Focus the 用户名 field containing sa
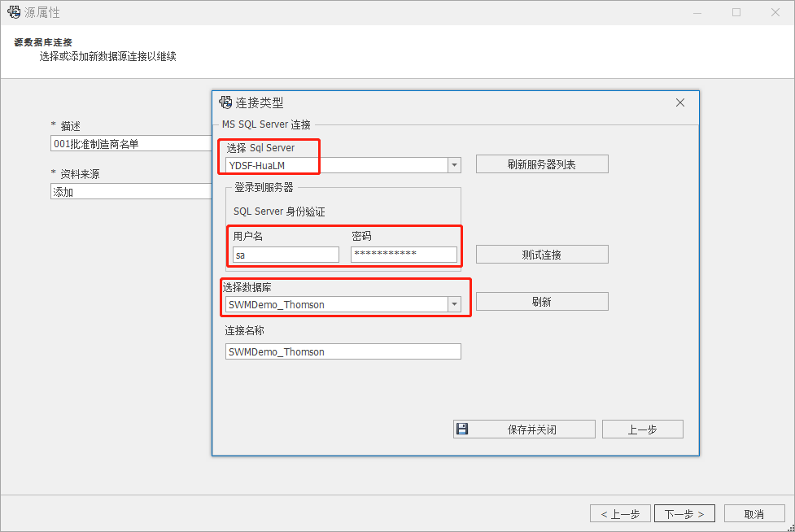 pos(286,255)
